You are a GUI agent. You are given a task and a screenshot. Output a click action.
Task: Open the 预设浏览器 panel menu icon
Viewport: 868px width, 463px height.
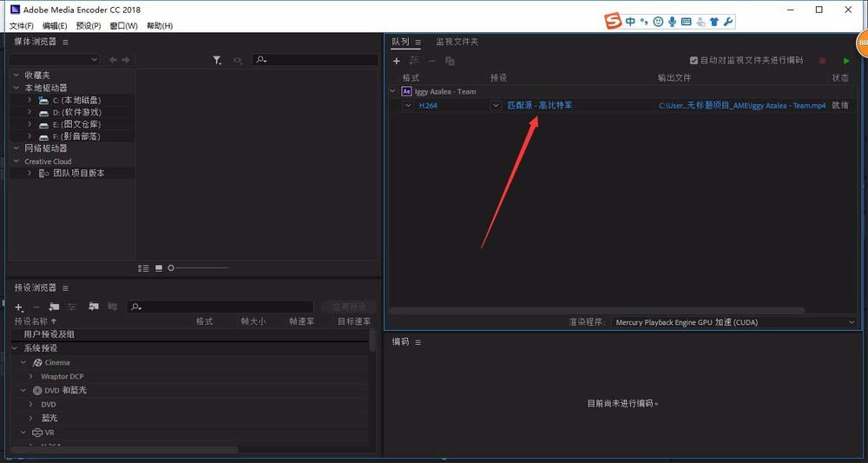(x=65, y=288)
